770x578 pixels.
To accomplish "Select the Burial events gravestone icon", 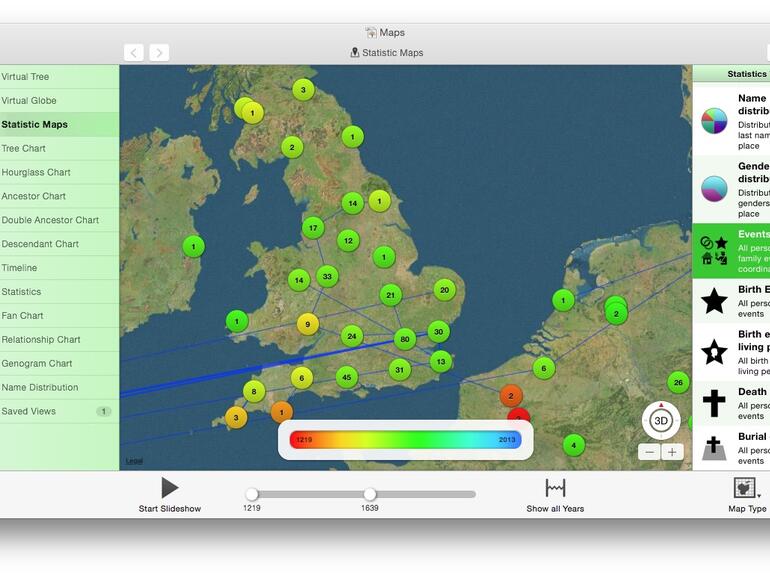I will coord(714,448).
